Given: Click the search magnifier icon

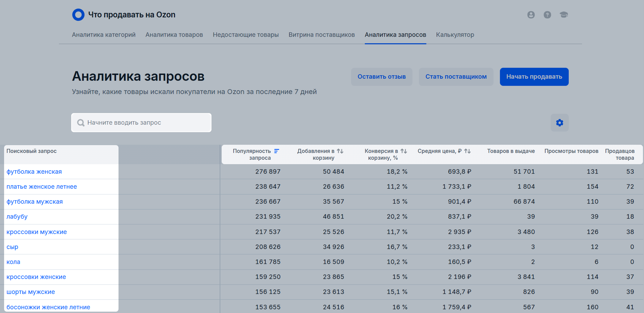Looking at the screenshot, I should tap(81, 123).
